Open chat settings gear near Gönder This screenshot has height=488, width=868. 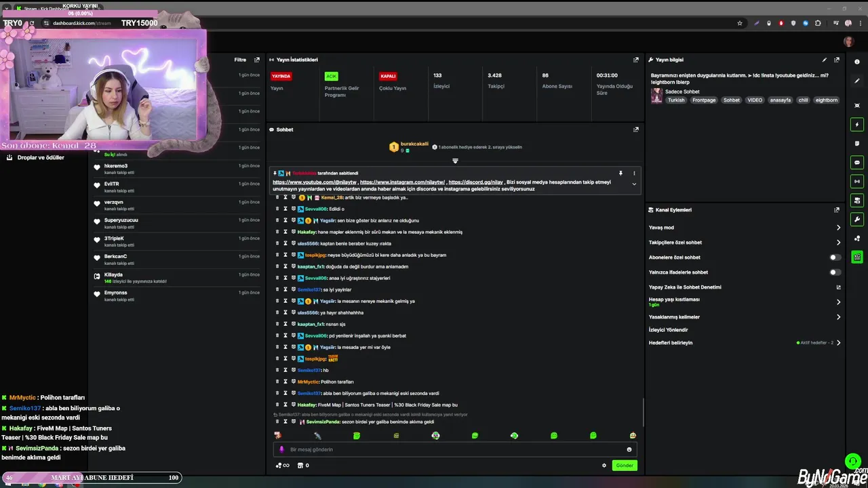pyautogui.click(x=604, y=466)
